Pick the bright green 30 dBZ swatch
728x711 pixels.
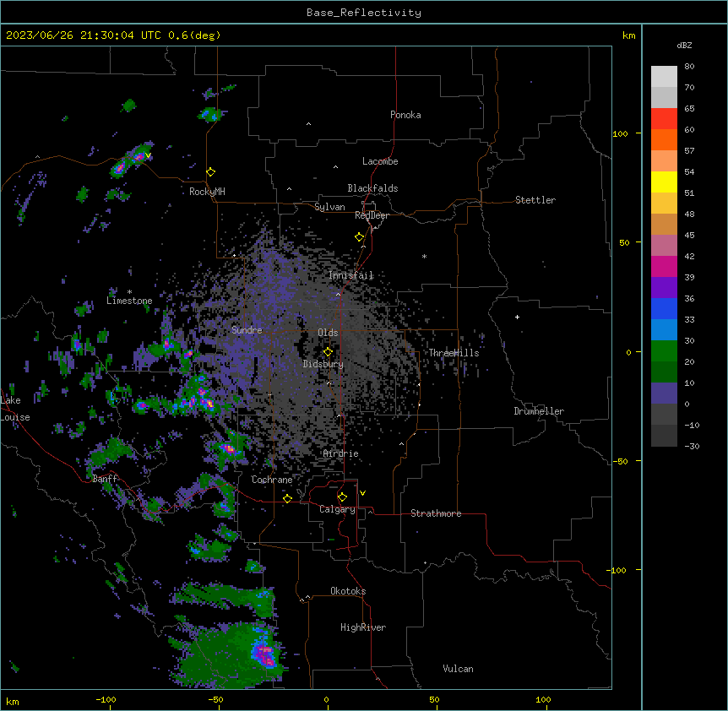point(664,351)
